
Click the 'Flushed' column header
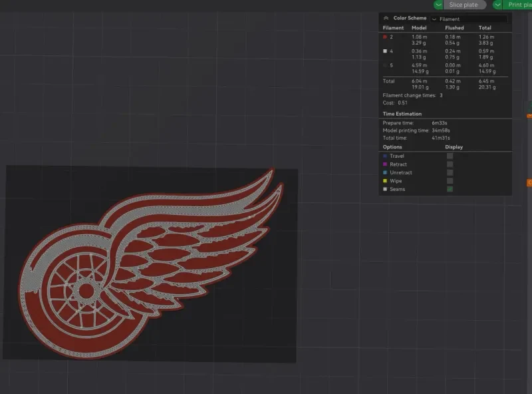[x=454, y=28]
